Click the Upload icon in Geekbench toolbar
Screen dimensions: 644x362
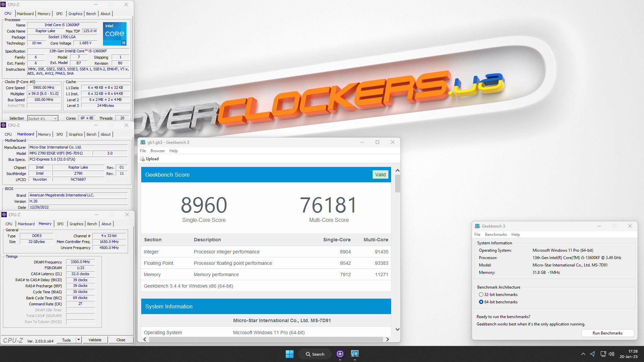click(x=143, y=159)
